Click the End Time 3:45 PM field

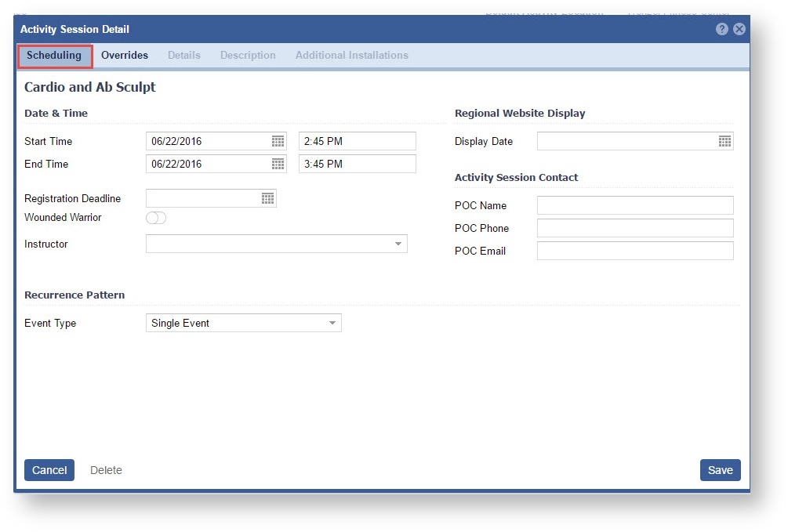point(357,164)
